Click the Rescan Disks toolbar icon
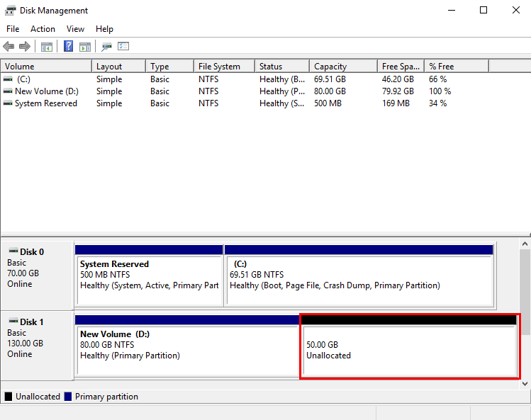The image size is (531, 420). pyautogui.click(x=106, y=47)
